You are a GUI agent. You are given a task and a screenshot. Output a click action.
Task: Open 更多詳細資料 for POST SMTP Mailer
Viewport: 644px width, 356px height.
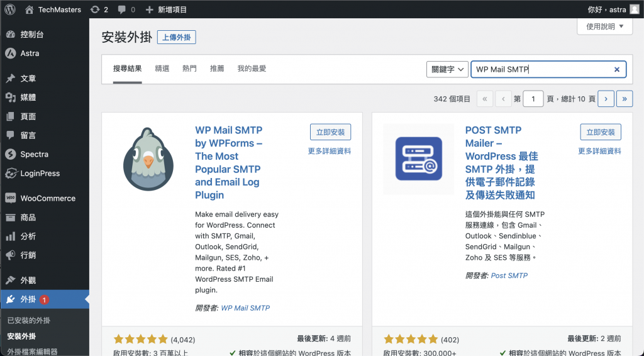(599, 151)
